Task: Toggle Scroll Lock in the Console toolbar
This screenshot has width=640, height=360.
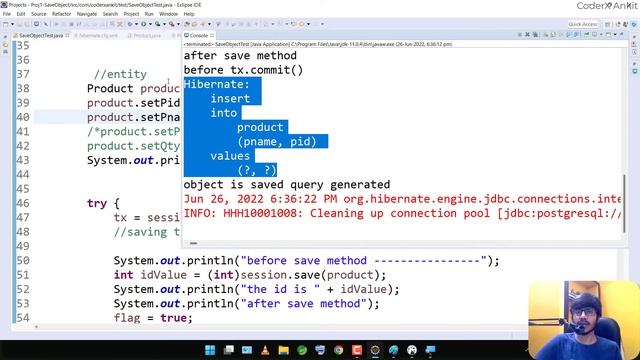Action: point(553,34)
